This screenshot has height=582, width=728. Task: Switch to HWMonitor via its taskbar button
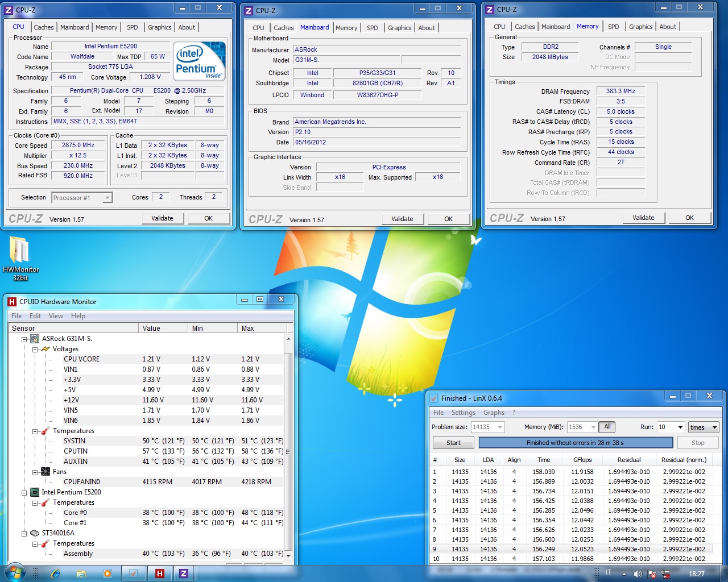[160, 573]
